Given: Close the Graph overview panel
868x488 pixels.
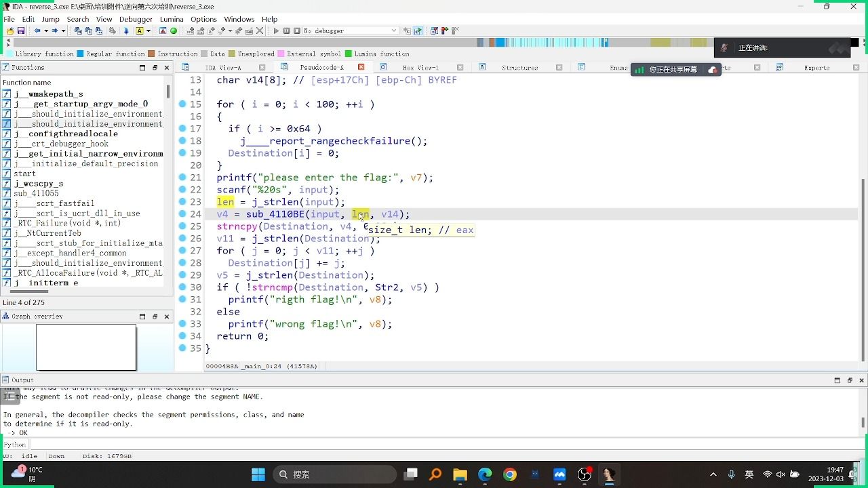Looking at the screenshot, I should (167, 317).
